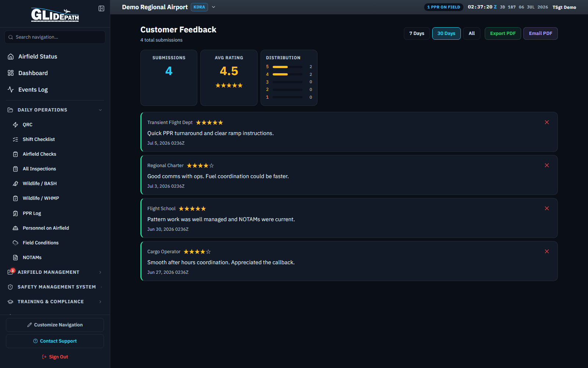This screenshot has height=368, width=588.
Task: Expand the Safety Management System chevron
Action: pyautogui.click(x=101, y=287)
